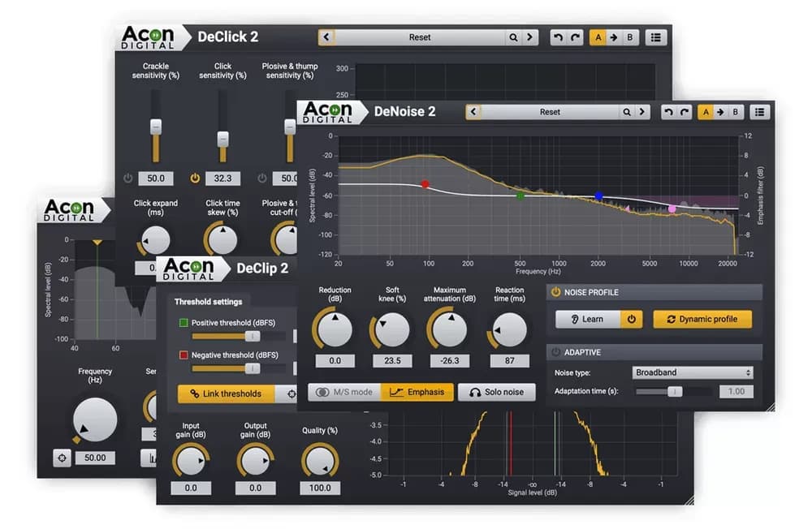Image resolution: width=812 pixels, height=529 pixels.
Task: Click the Reaction time value 87
Action: point(510,361)
